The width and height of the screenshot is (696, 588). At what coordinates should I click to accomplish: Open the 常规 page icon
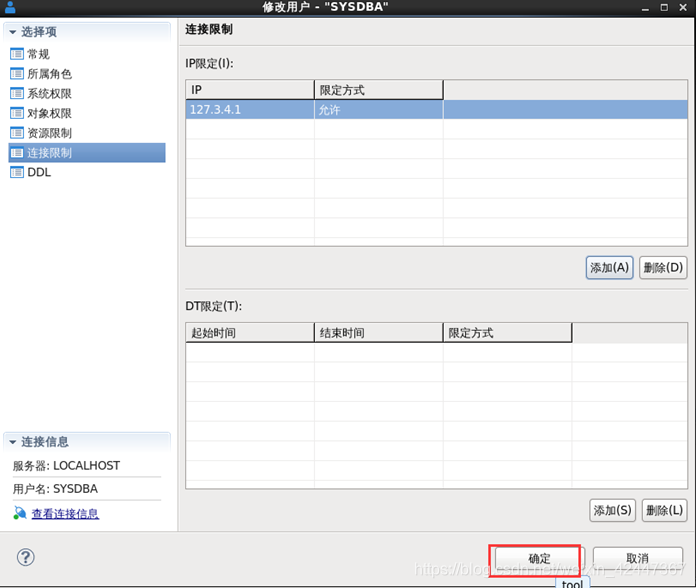tap(17, 54)
